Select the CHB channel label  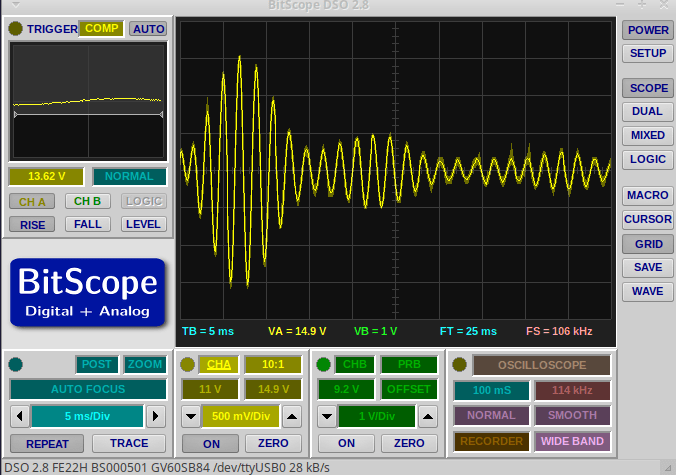click(354, 365)
